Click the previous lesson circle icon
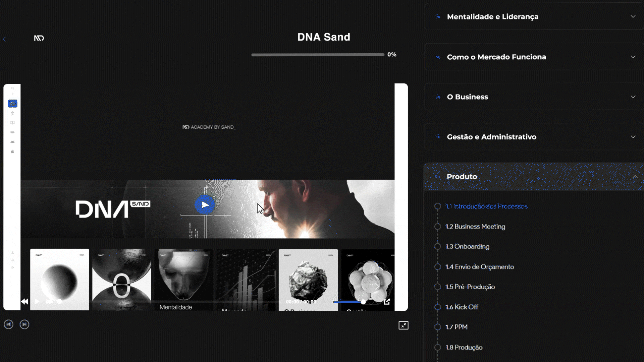This screenshot has width=644, height=362. (x=9, y=324)
